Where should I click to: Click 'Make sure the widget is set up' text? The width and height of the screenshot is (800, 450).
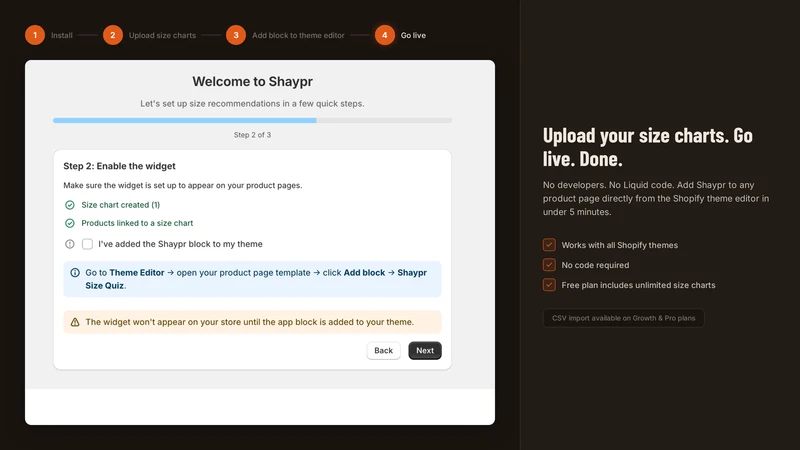[x=183, y=185]
